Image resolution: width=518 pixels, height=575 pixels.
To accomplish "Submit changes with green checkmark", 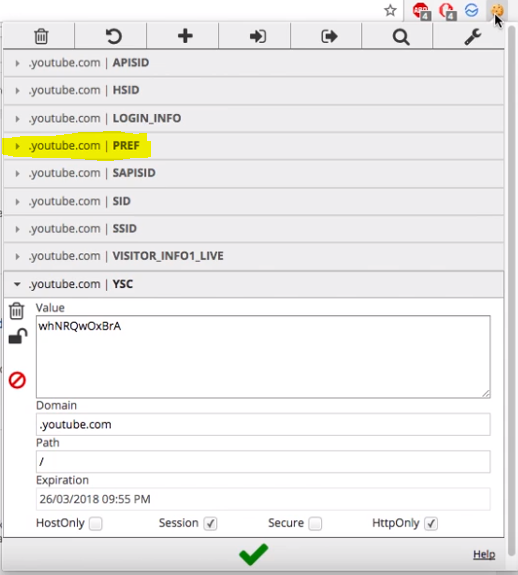I will 254,554.
